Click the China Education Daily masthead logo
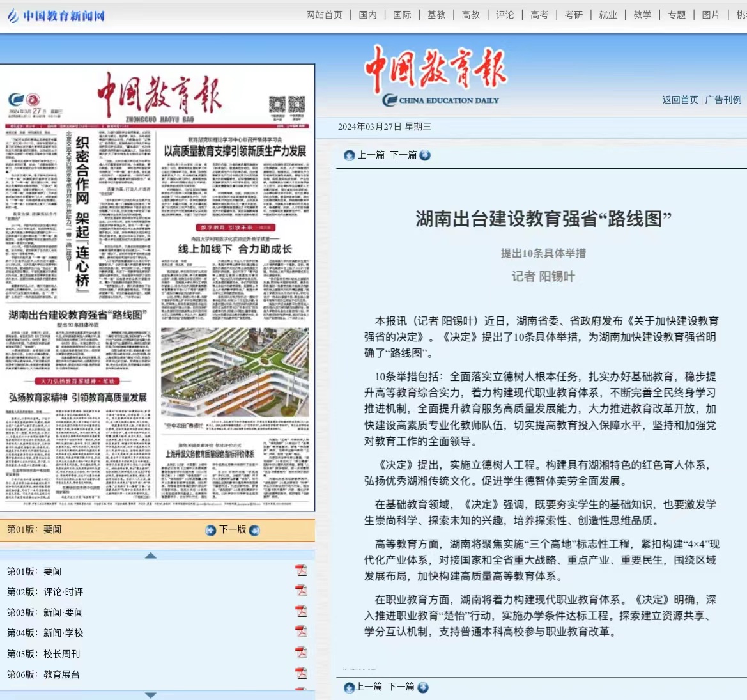 (x=437, y=75)
